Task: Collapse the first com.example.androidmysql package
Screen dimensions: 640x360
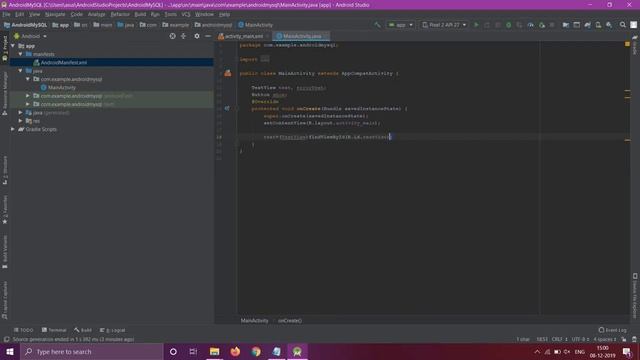Action: coord(28,79)
